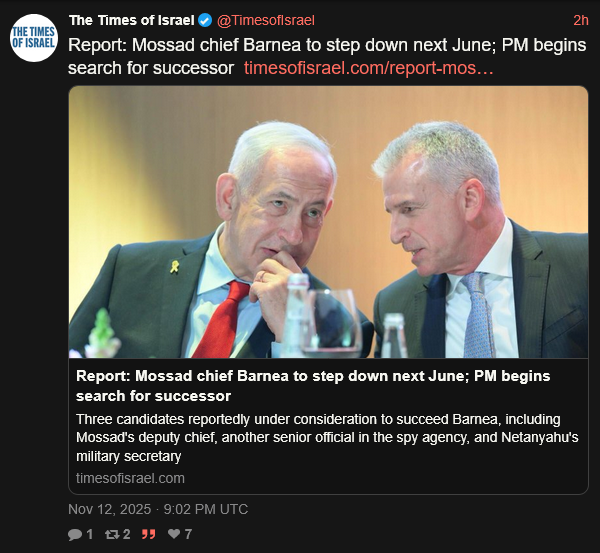The width and height of the screenshot is (600, 553).
Task: Open the @TimesofIsrael handle link
Action: point(261,21)
